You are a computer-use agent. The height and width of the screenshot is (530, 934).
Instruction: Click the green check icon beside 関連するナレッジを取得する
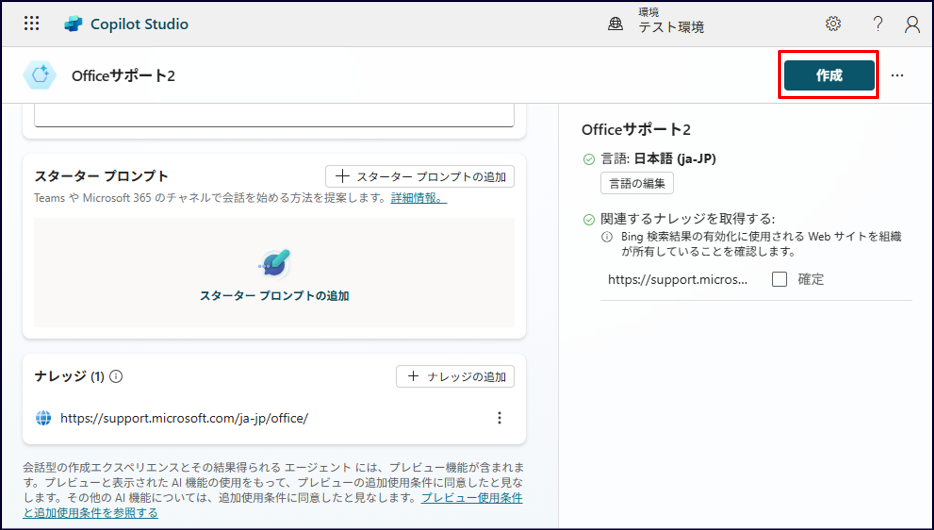coord(589,219)
